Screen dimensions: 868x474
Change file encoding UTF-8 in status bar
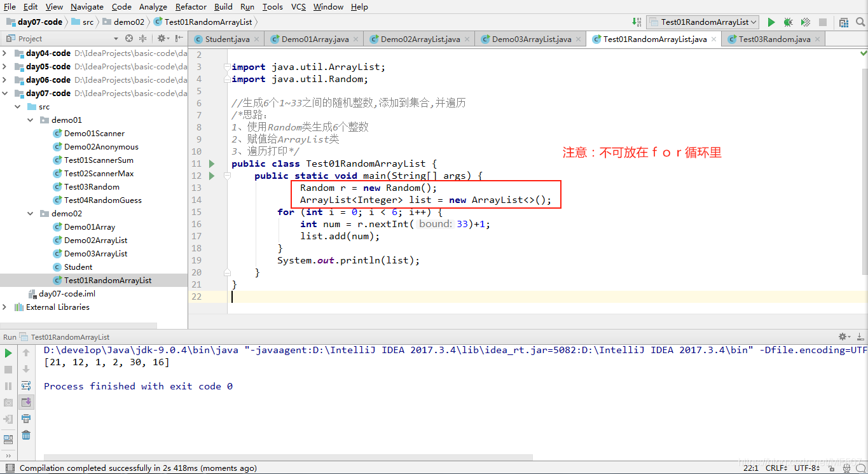[808, 468]
